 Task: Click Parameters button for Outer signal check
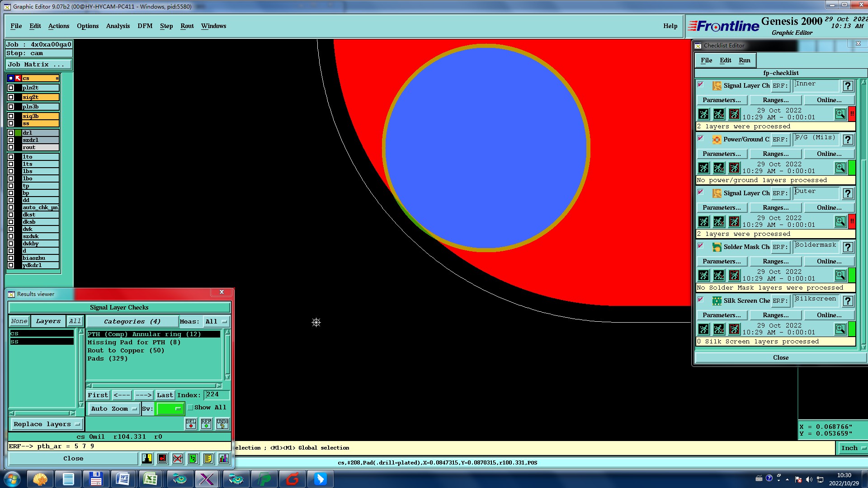722,207
